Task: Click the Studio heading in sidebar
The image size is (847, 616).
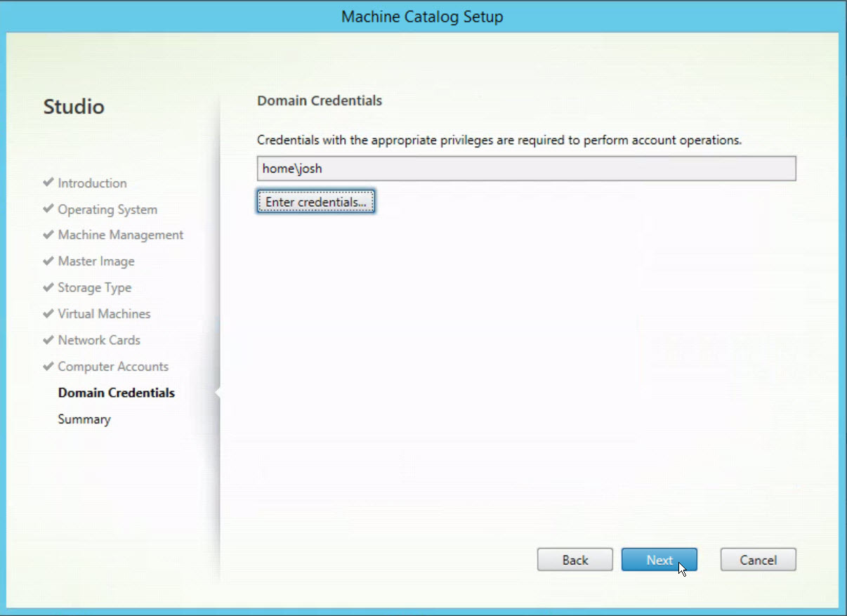Action: pos(74,107)
